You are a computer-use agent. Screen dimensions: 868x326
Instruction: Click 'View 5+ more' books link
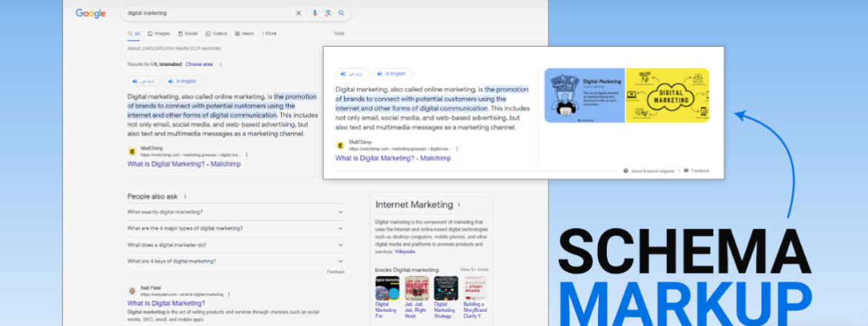click(x=474, y=270)
